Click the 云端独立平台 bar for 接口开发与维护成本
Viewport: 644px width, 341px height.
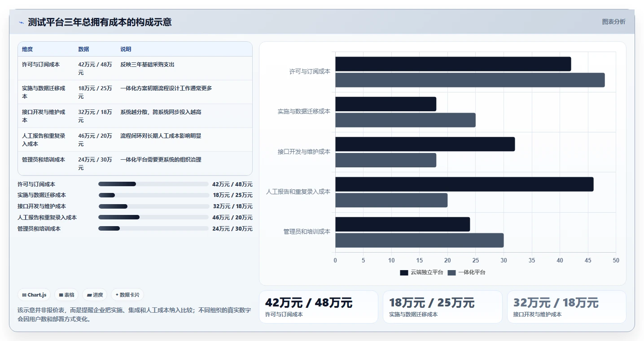click(425, 144)
